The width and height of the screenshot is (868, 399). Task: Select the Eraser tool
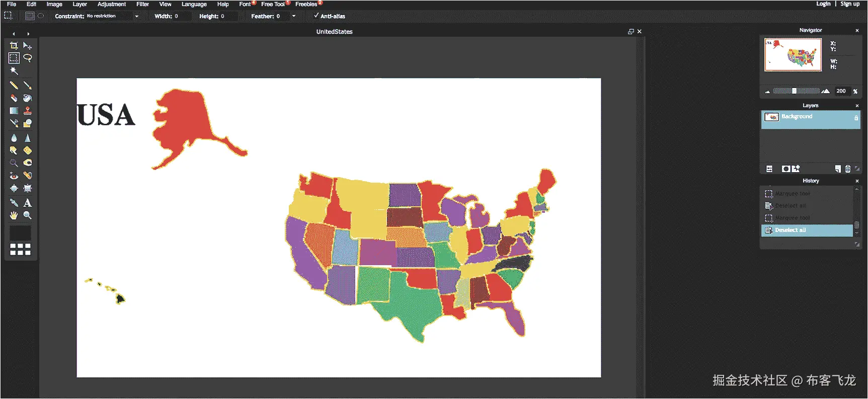tap(14, 98)
